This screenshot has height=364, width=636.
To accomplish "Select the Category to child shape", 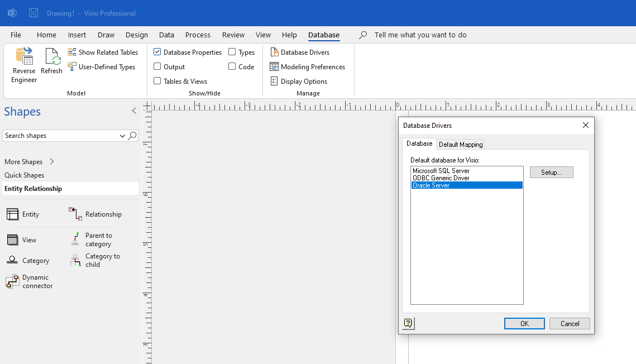I will 95,260.
